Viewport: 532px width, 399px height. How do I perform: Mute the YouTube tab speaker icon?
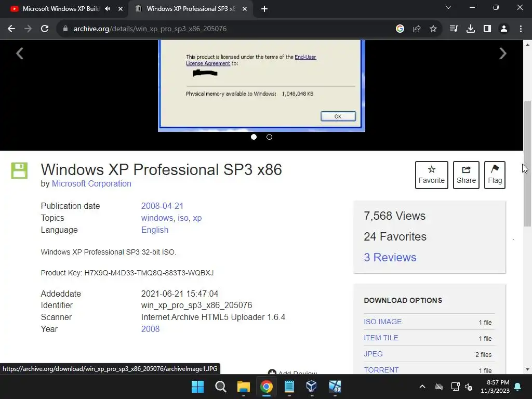click(108, 9)
